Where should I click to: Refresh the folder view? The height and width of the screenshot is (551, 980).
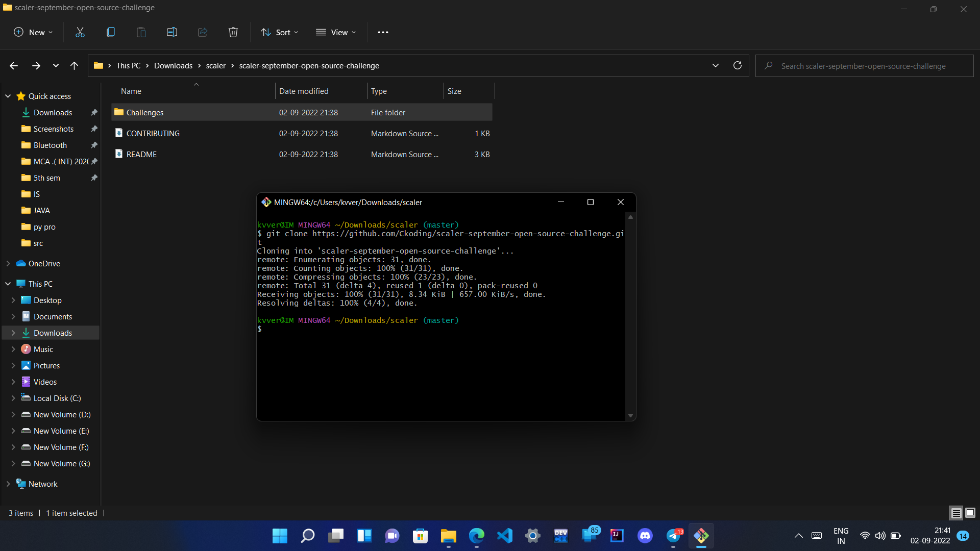tap(737, 65)
